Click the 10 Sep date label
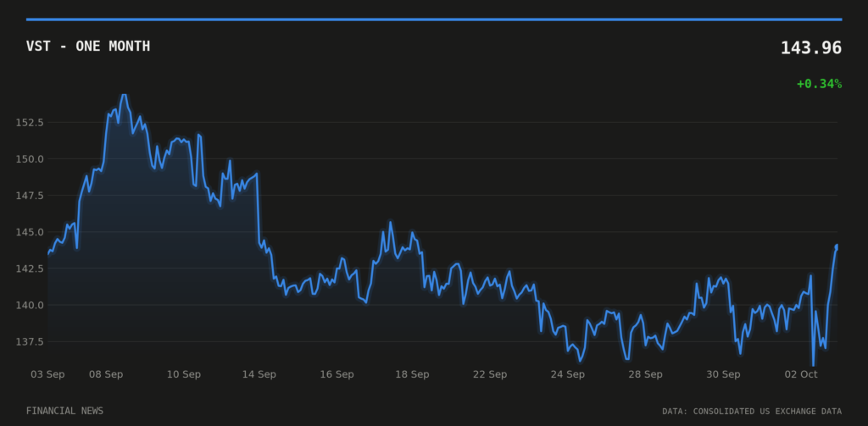 tap(184, 374)
